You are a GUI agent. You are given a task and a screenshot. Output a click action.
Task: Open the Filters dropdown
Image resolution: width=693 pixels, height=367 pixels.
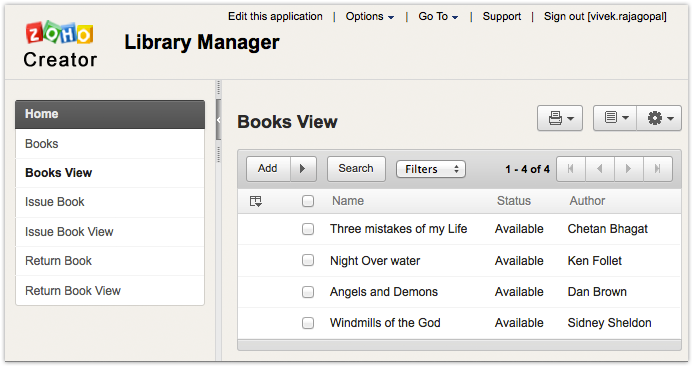click(431, 169)
